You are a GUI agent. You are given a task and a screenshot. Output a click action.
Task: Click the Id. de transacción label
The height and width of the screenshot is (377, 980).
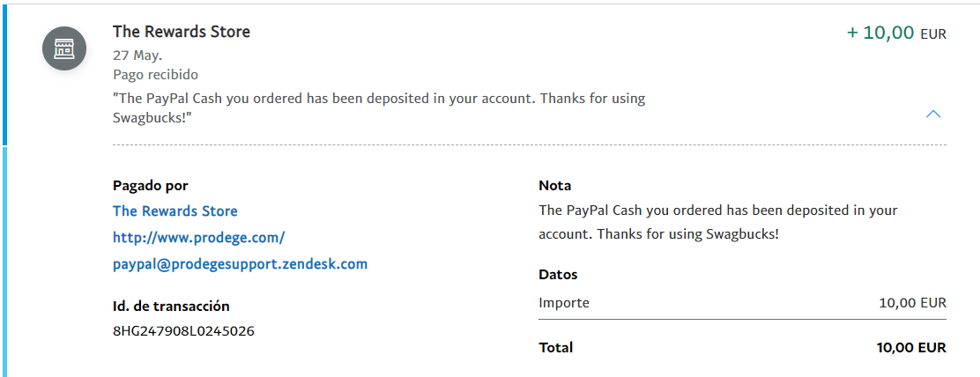pos(171,306)
